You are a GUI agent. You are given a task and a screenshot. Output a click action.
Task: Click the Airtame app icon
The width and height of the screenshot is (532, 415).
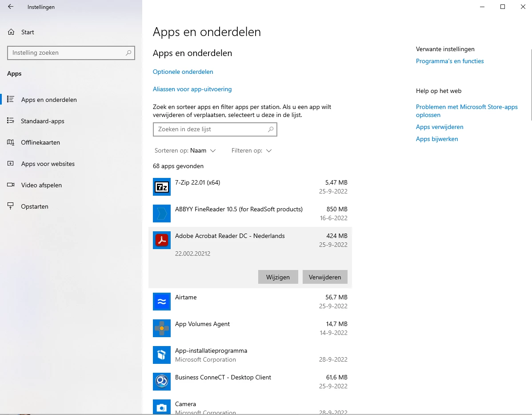pyautogui.click(x=161, y=302)
